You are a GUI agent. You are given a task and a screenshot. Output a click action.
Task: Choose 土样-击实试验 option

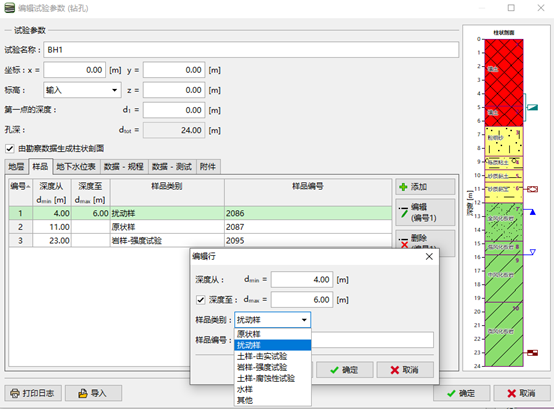click(273, 356)
